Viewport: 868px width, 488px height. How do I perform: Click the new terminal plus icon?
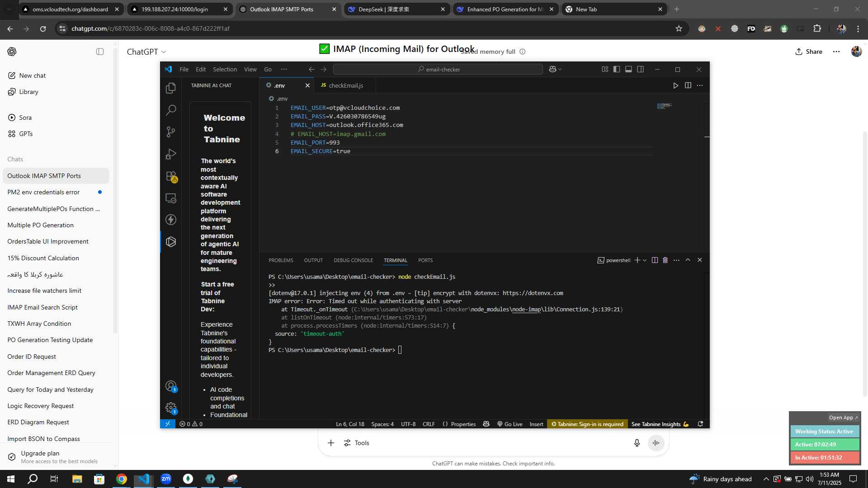[637, 260]
